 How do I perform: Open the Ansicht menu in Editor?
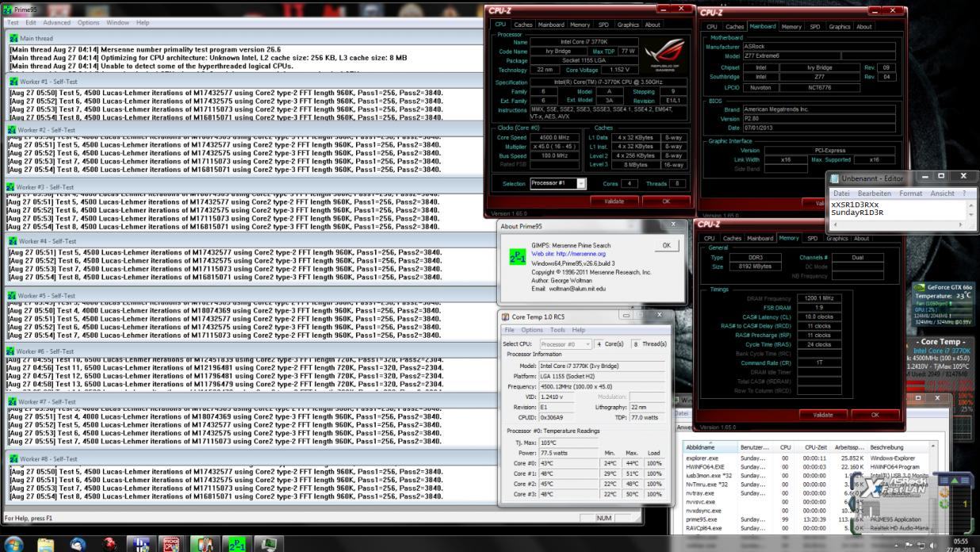(x=942, y=194)
